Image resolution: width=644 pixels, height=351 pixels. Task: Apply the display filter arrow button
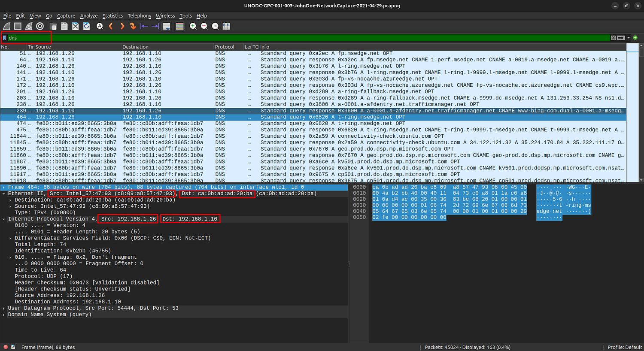[621, 38]
